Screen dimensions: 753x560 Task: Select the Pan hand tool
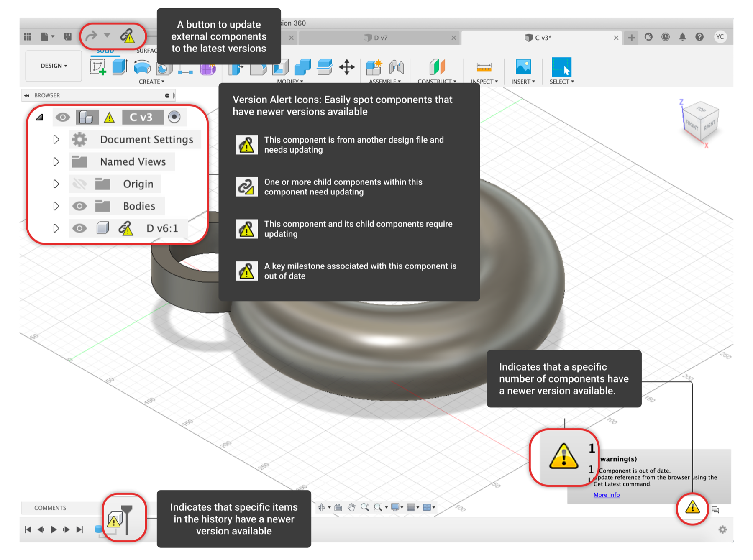coord(351,507)
